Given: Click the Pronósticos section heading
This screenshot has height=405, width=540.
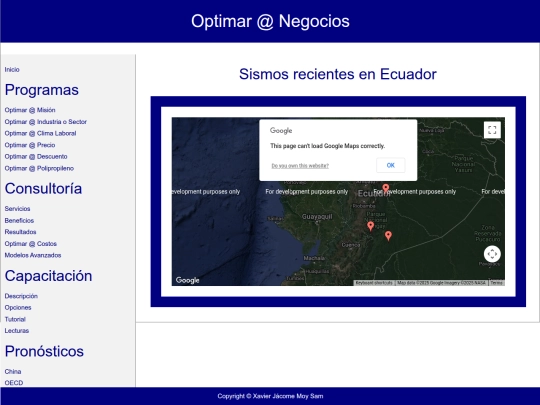Looking at the screenshot, I should click(44, 351).
